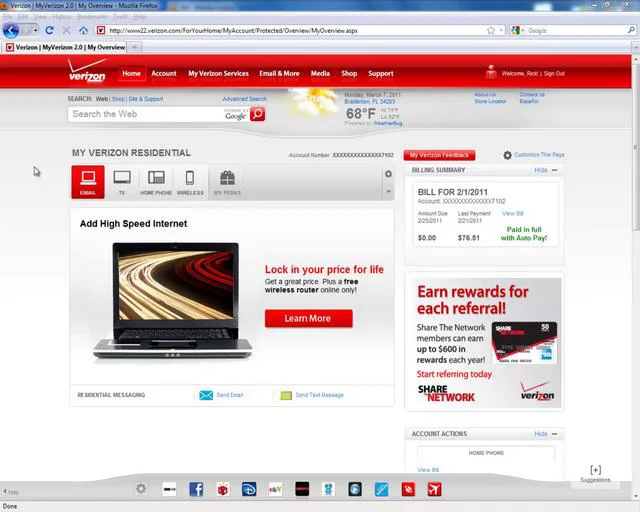Open the search engine selector dropdown
This screenshot has height=512, width=640.
pyautogui.click(x=517, y=30)
